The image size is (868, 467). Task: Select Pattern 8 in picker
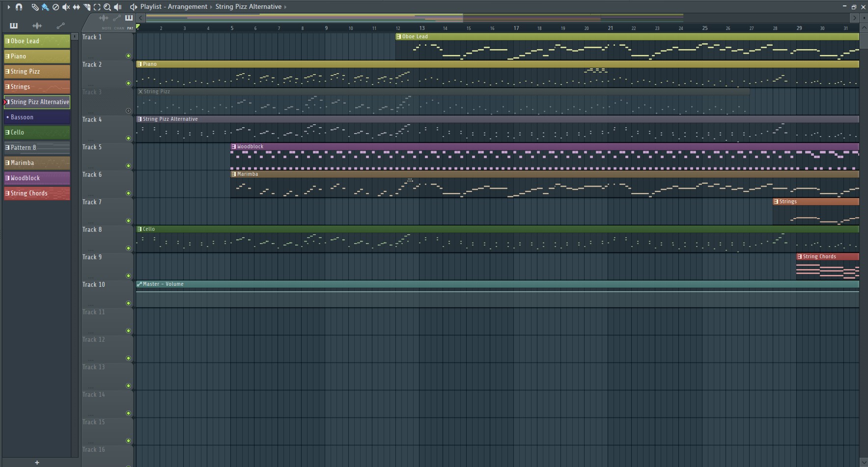click(x=37, y=148)
